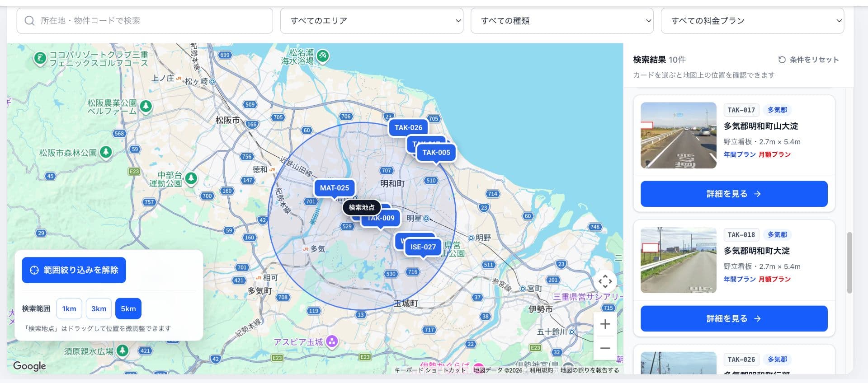
Task: Click the crosshair icon in 範囲絞り込みを解除 button
Action: 34,270
